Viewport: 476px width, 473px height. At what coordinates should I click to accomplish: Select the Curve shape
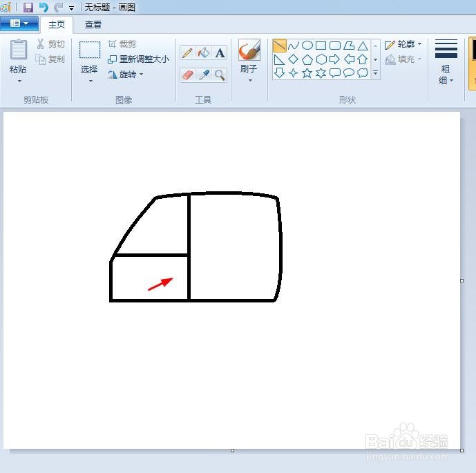(293, 46)
